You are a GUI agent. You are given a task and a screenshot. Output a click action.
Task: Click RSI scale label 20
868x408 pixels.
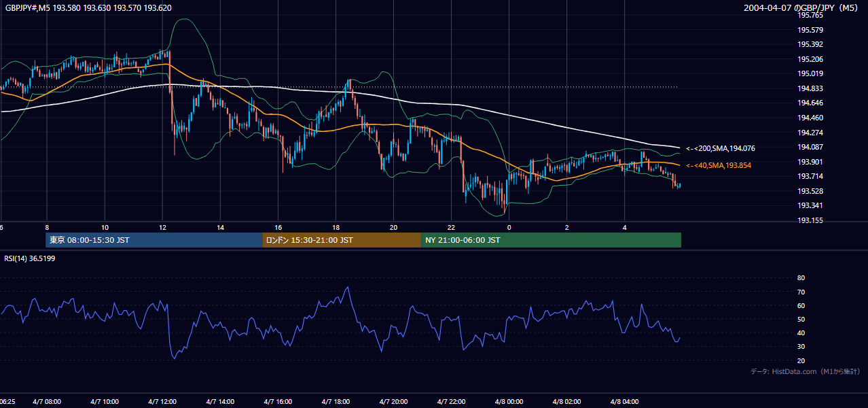pos(801,360)
